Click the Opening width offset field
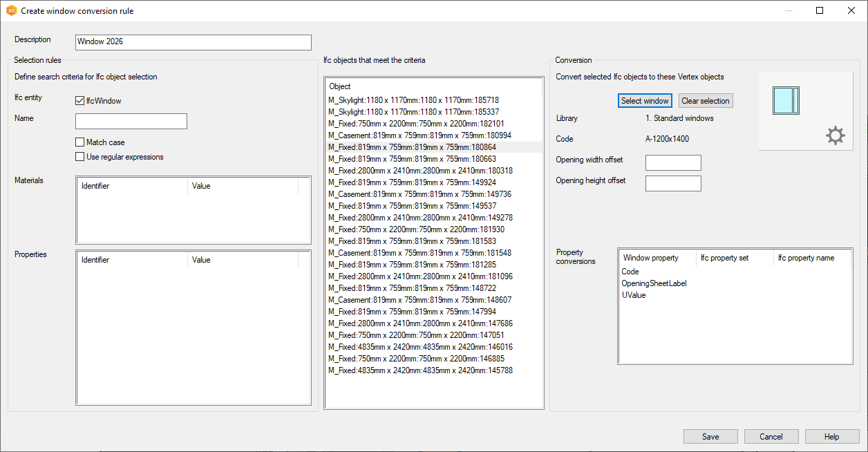Screen dimensions: 868x452 pyautogui.click(x=672, y=163)
